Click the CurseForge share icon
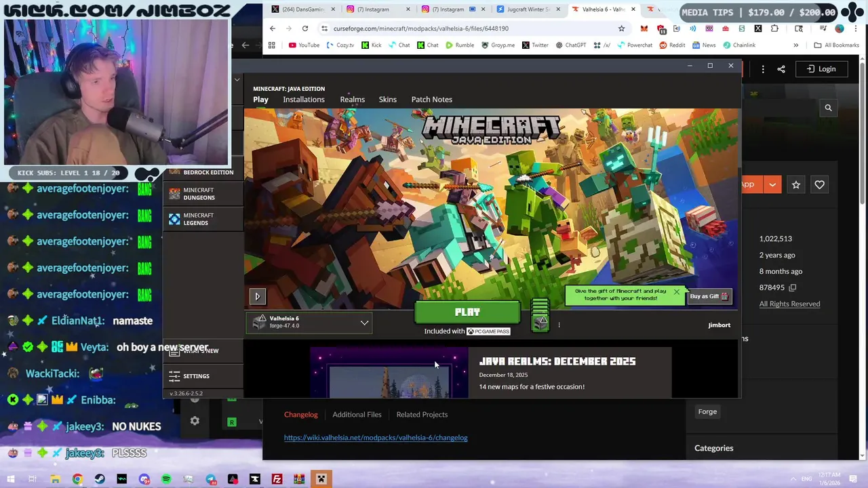 click(x=781, y=69)
